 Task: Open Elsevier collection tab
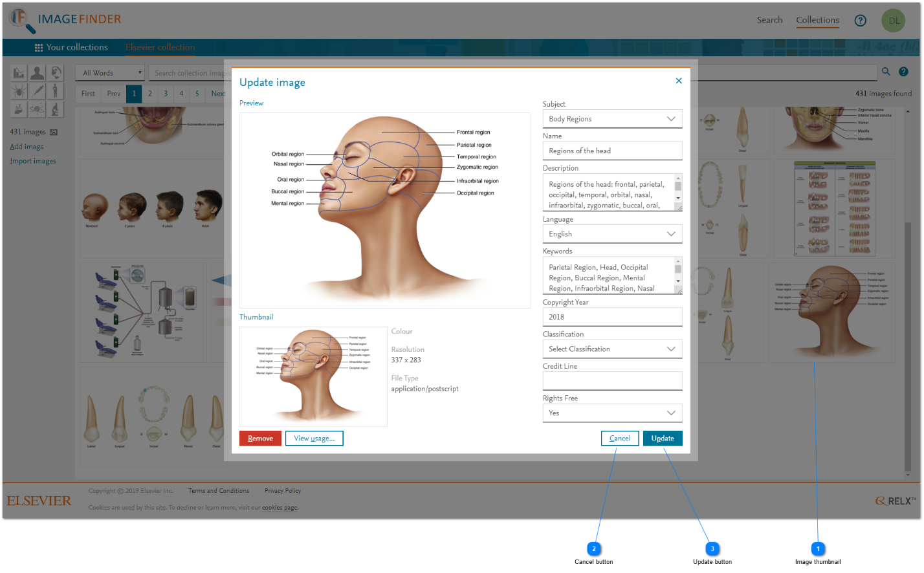coord(160,47)
